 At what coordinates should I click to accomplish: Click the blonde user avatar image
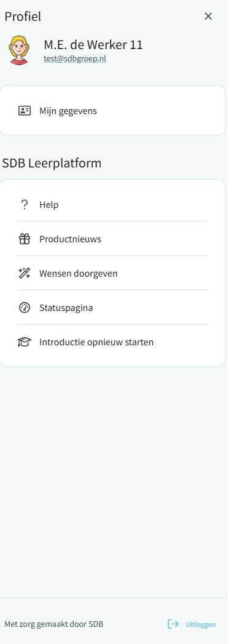pyautogui.click(x=19, y=50)
